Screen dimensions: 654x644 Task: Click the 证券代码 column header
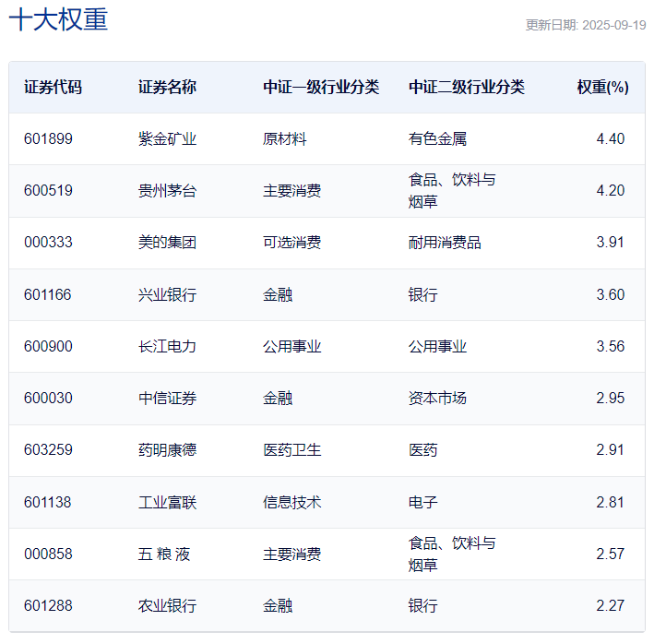[x=53, y=87]
